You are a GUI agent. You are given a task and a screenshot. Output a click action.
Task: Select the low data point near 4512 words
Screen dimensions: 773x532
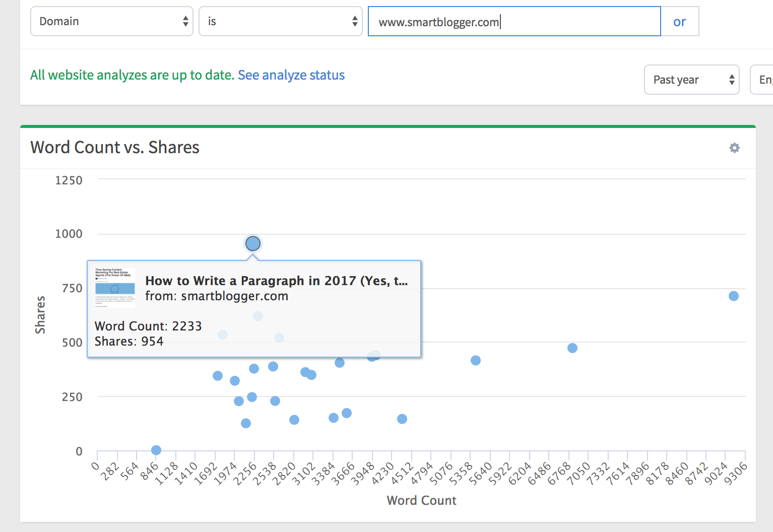[x=402, y=419]
